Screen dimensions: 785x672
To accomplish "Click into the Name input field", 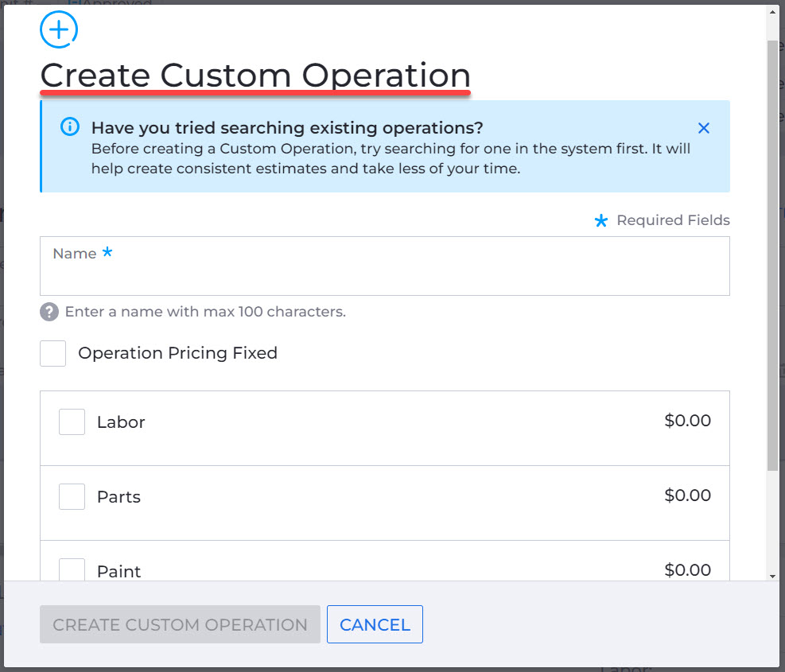I will click(384, 266).
